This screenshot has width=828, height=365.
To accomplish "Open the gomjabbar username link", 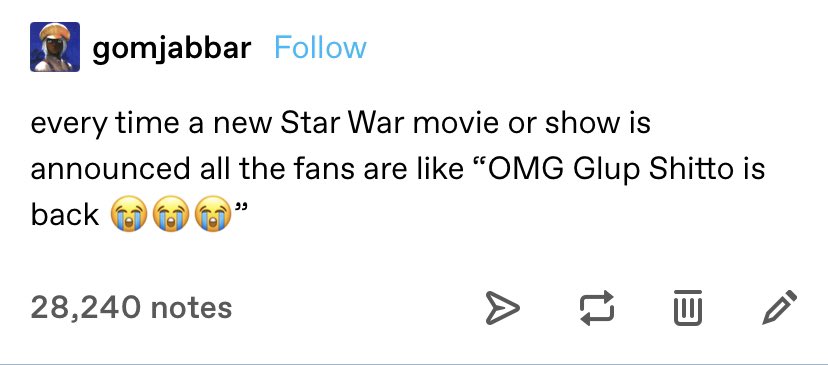I will click(x=172, y=49).
